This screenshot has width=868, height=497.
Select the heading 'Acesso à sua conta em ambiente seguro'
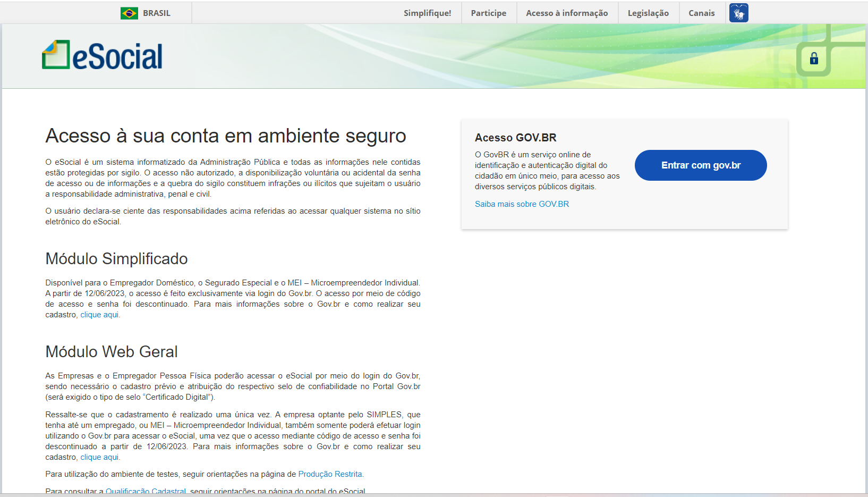point(226,136)
